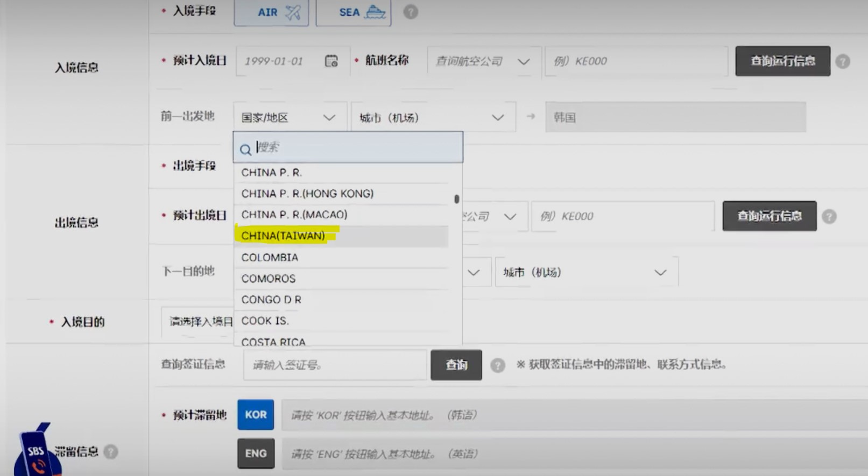Select SEA as the entry method
Screen dimensions: 868x476
point(354,12)
